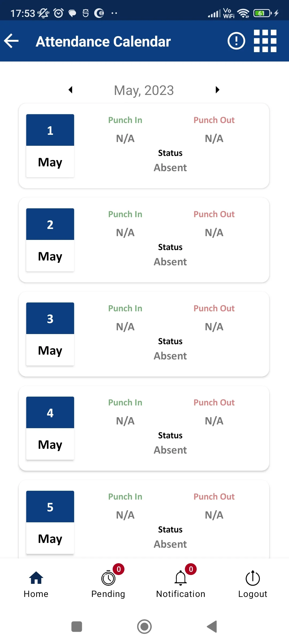Screen dimensions: 289x644
Task: Open the 4 May date tile
Action: click(x=50, y=428)
